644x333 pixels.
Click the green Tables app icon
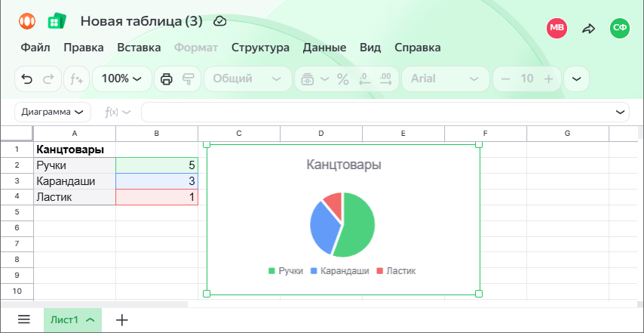tap(57, 21)
